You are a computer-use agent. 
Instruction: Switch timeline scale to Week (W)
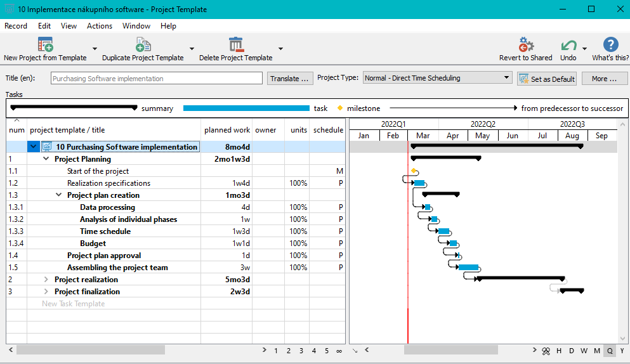(x=584, y=351)
